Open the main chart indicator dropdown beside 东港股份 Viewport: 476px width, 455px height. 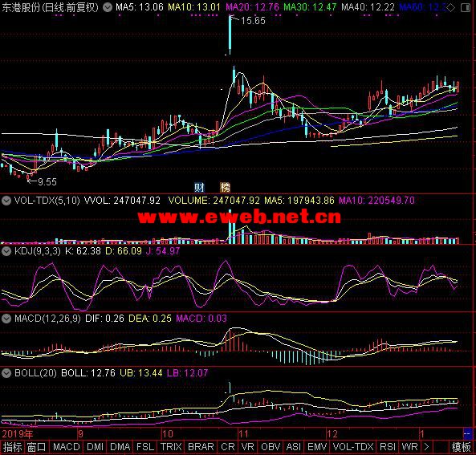[107, 7]
